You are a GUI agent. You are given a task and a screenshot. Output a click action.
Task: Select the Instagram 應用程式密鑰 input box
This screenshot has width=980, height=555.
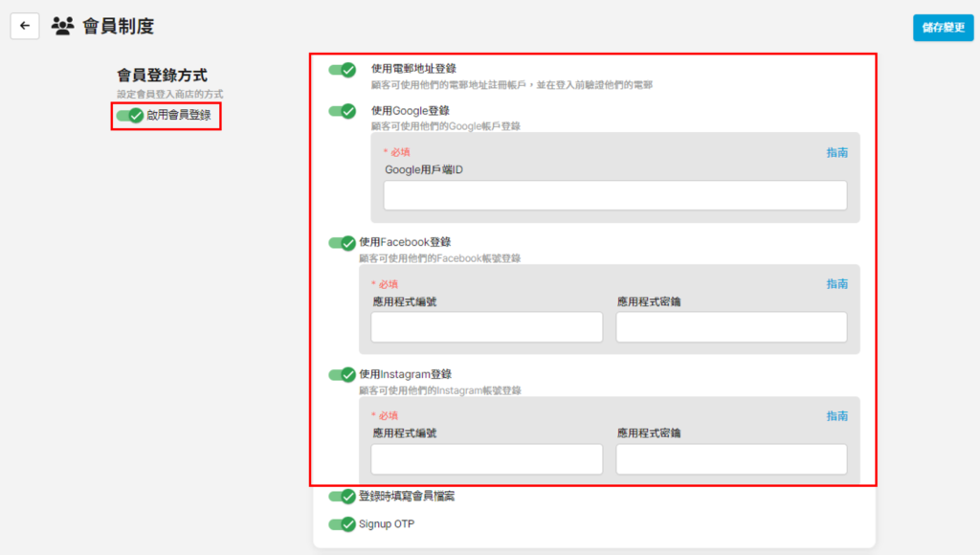731,459
